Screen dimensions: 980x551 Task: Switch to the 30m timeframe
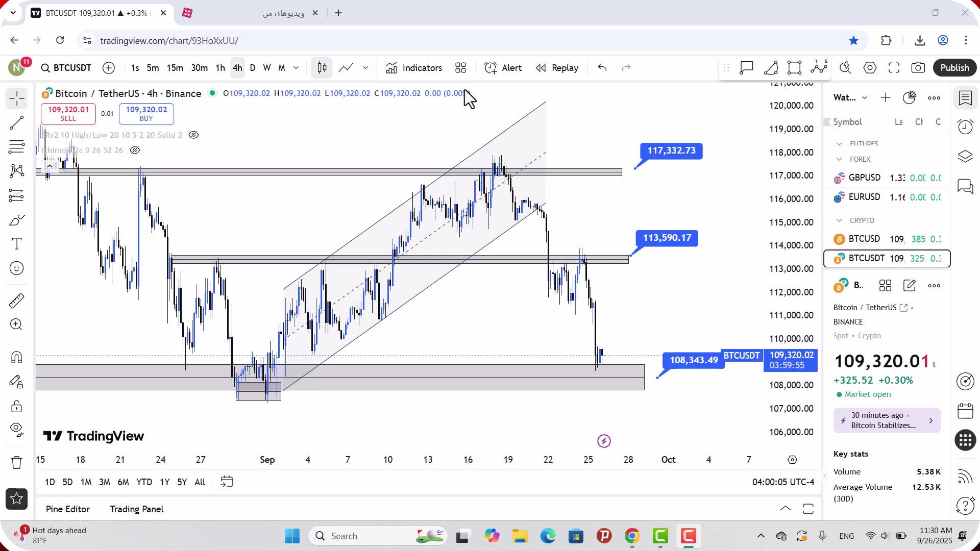[x=199, y=68]
